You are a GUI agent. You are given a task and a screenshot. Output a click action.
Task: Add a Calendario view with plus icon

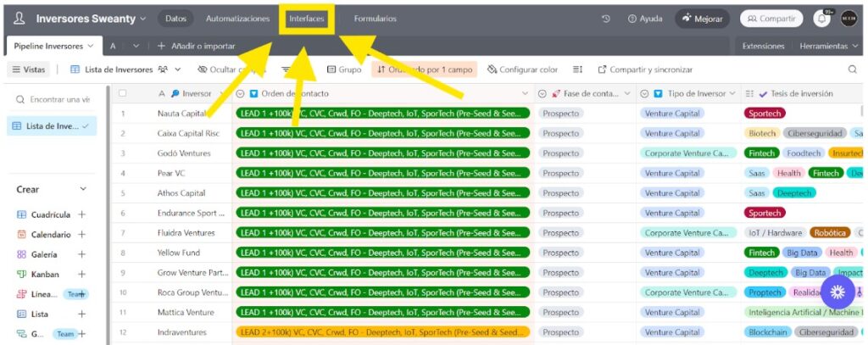click(x=82, y=235)
